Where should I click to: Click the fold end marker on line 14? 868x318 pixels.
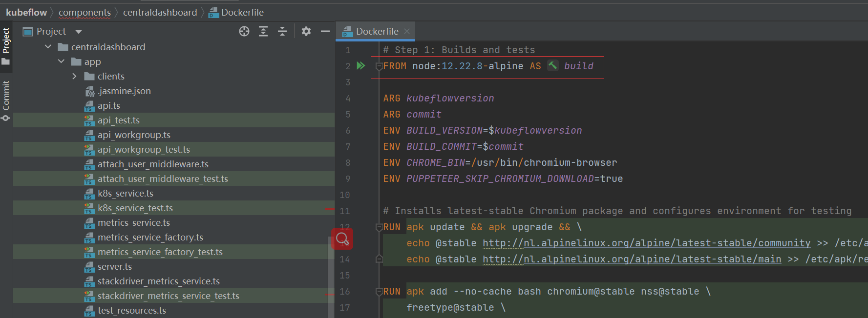coord(379,259)
